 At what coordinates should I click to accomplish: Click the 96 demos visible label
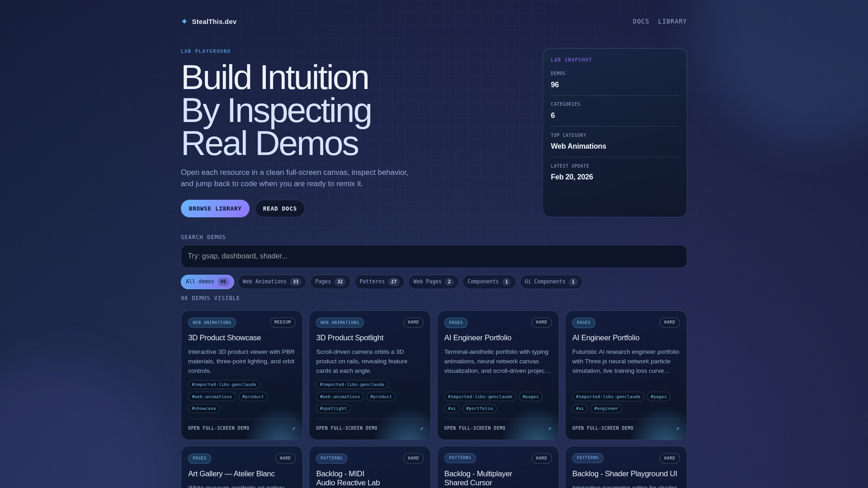pos(210,298)
